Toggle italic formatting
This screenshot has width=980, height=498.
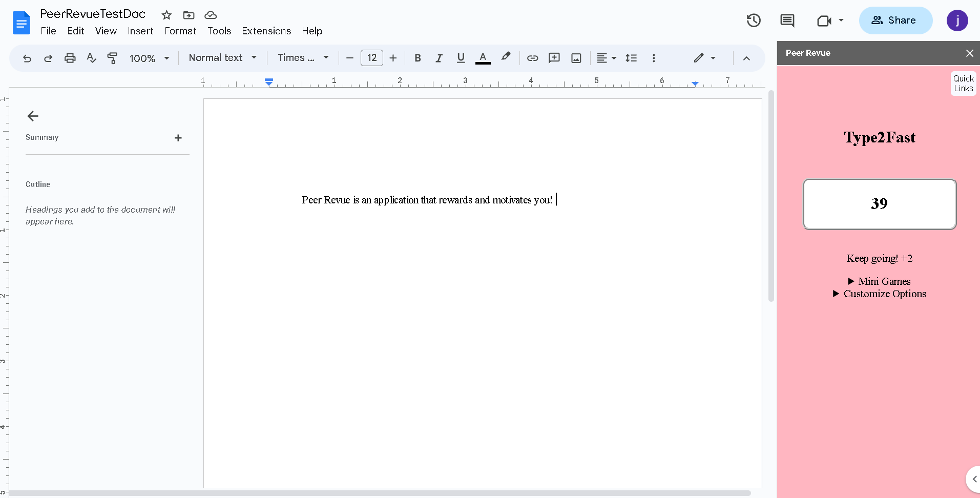click(x=439, y=58)
